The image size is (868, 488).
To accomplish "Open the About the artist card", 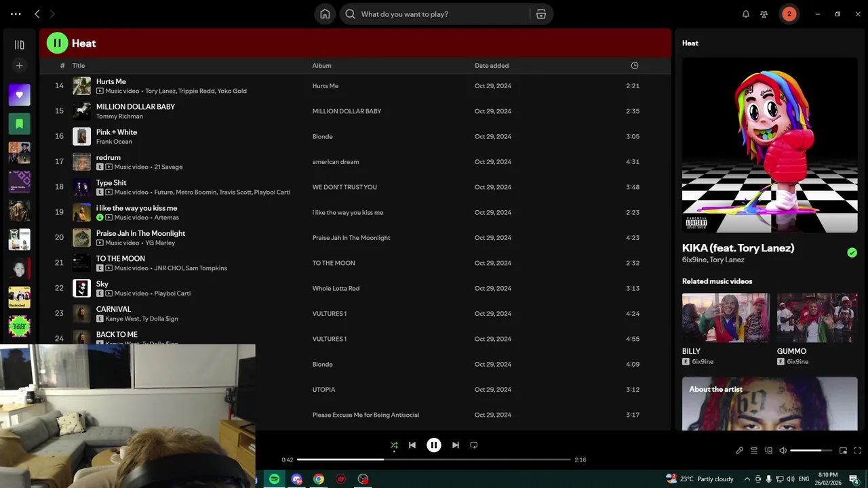I will [x=770, y=404].
